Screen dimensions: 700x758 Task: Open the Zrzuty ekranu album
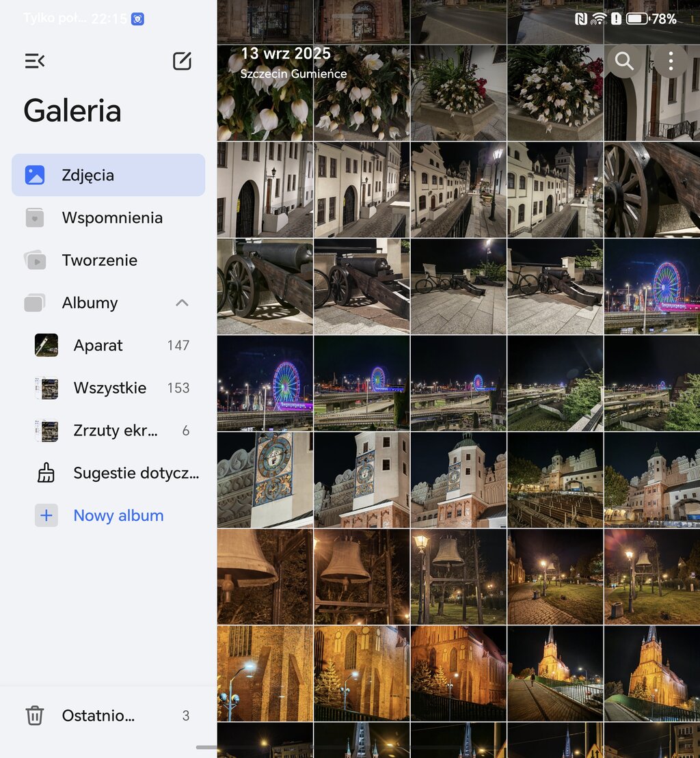pyautogui.click(x=115, y=431)
